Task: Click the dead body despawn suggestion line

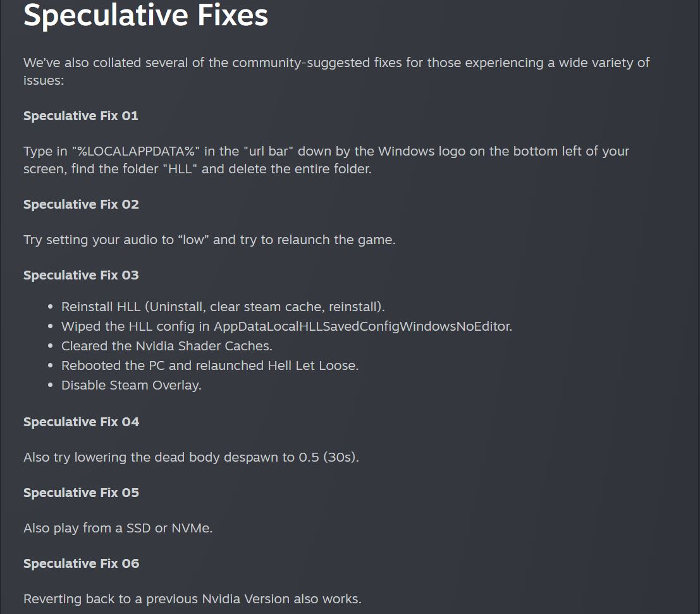Action: 191,457
